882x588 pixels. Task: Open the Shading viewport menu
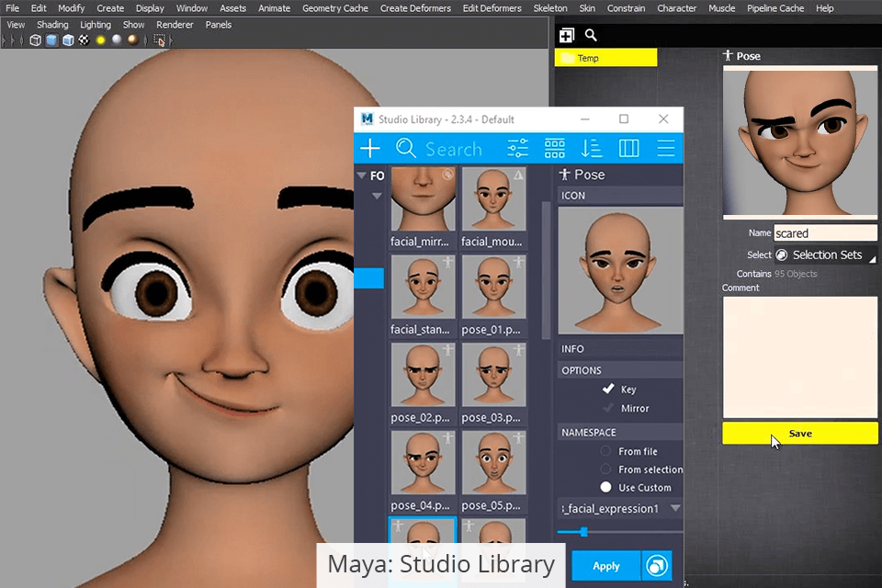(x=52, y=25)
